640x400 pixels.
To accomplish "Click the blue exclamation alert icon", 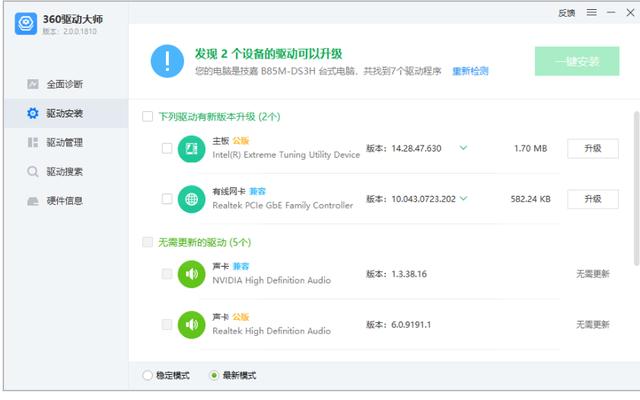I will click(167, 61).
